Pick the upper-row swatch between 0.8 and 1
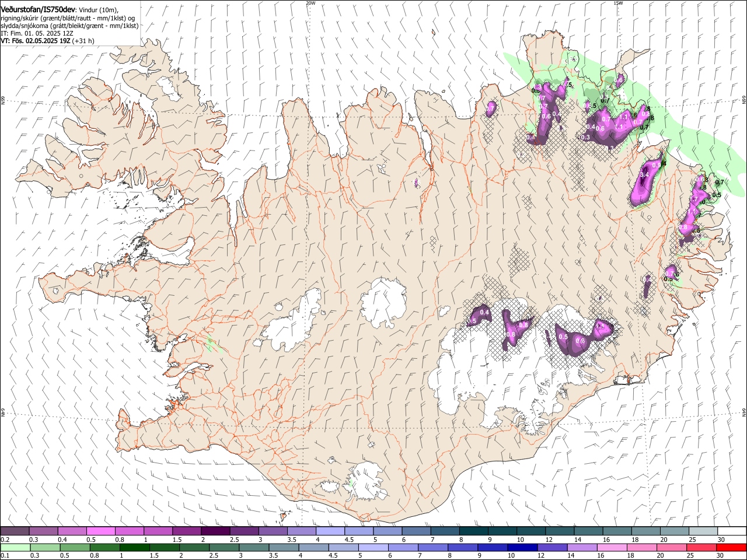The image size is (747, 560). click(x=129, y=531)
